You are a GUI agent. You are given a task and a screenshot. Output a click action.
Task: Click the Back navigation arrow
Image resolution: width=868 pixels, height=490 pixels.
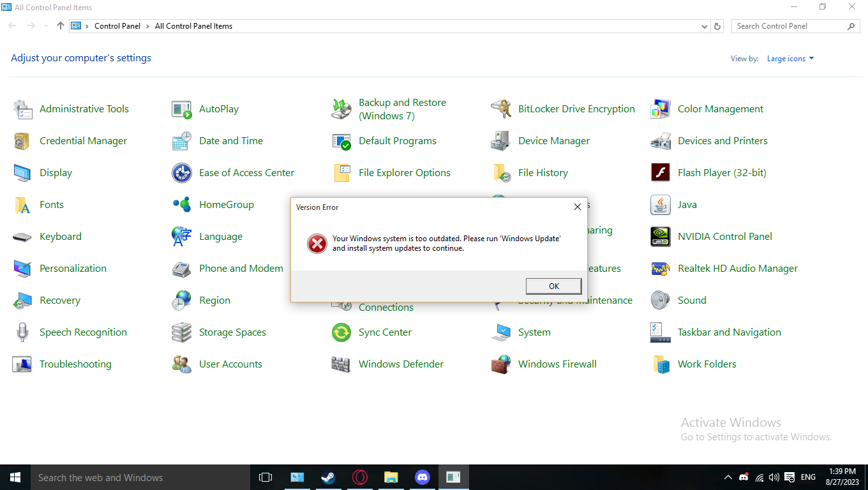(x=13, y=26)
